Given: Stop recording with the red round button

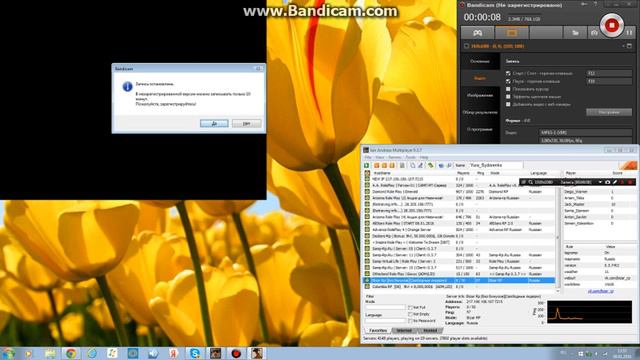Looking at the screenshot, I should 611,25.
